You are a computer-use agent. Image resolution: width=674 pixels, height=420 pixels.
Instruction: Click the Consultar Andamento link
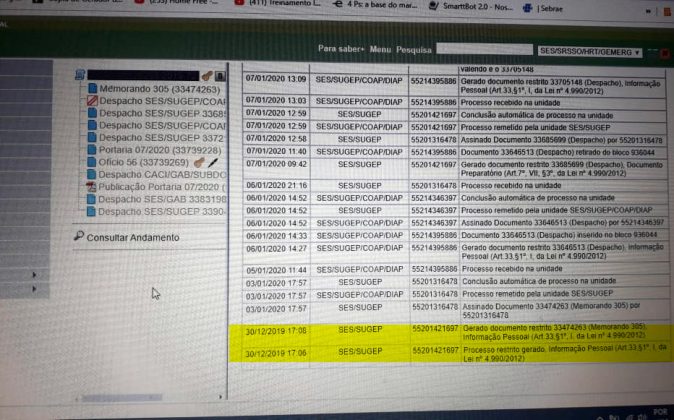pos(133,238)
